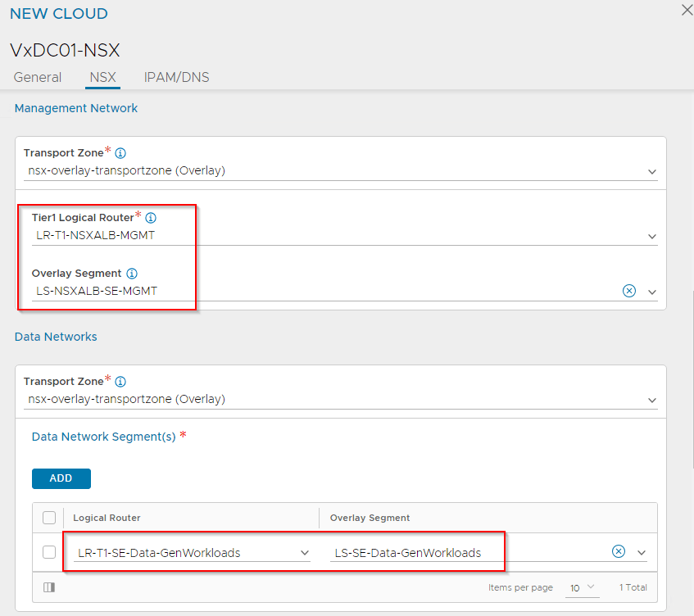Show info for Tier1 Logical Router
Screen dimensions: 694x616
pyautogui.click(x=151, y=218)
